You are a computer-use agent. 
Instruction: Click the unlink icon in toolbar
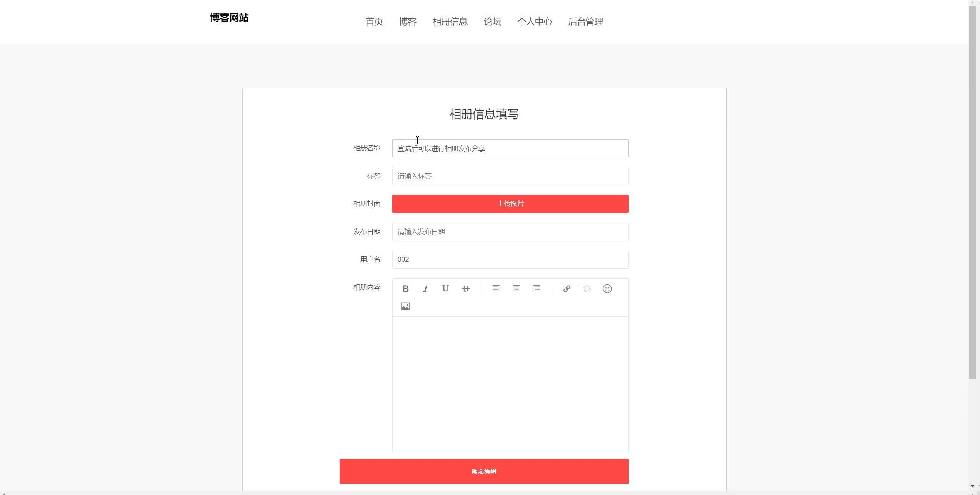tap(587, 289)
